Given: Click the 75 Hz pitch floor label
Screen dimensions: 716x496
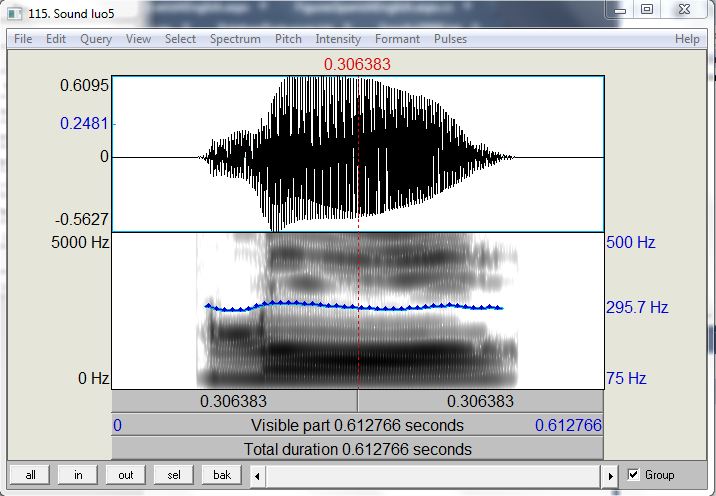Looking at the screenshot, I should (626, 378).
